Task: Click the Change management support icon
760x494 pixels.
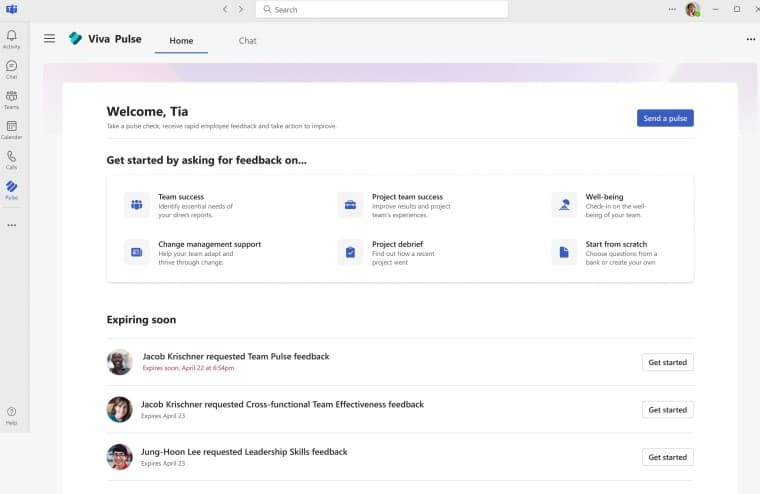Action: tap(137, 252)
